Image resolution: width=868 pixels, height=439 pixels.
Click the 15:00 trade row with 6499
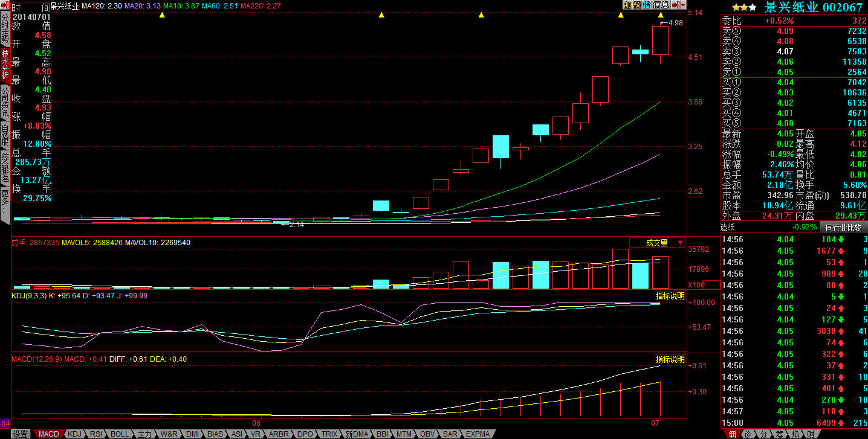coord(794,423)
